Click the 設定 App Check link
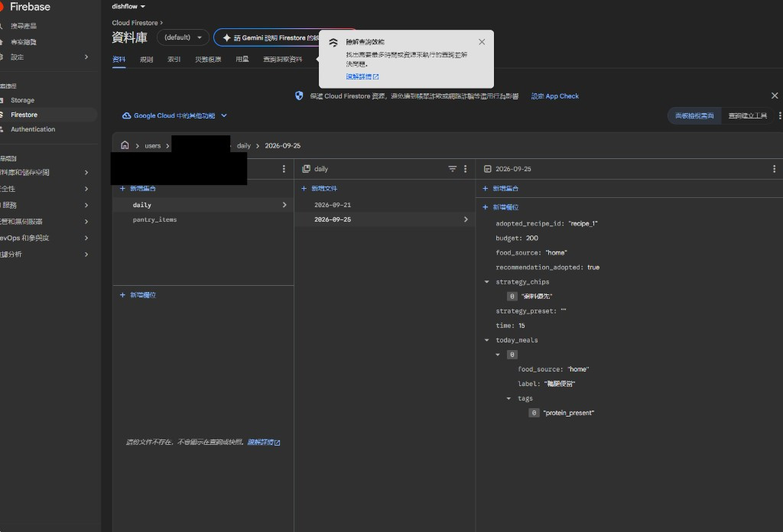Image resolution: width=783 pixels, height=532 pixels. (555, 96)
